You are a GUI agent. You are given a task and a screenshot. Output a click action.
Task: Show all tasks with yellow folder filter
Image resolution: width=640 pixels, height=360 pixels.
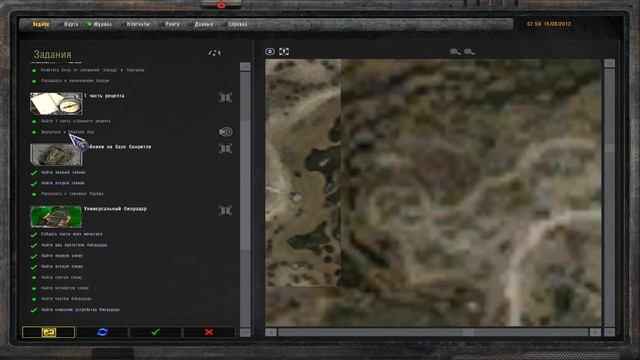pos(49,332)
